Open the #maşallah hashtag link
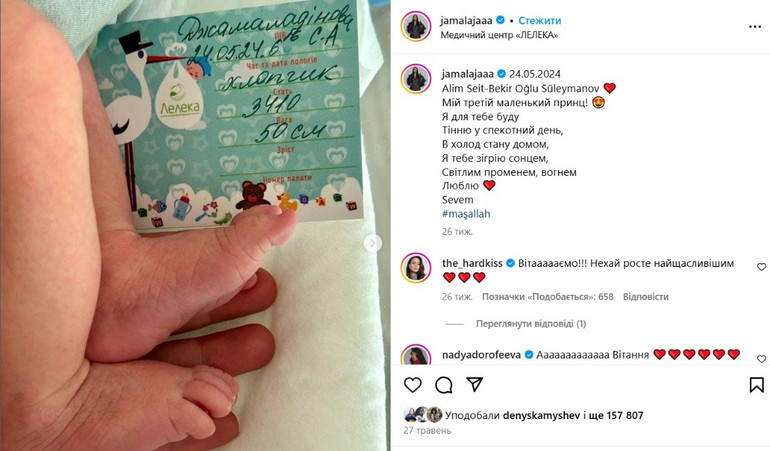This screenshot has height=451, width=770. click(x=466, y=214)
